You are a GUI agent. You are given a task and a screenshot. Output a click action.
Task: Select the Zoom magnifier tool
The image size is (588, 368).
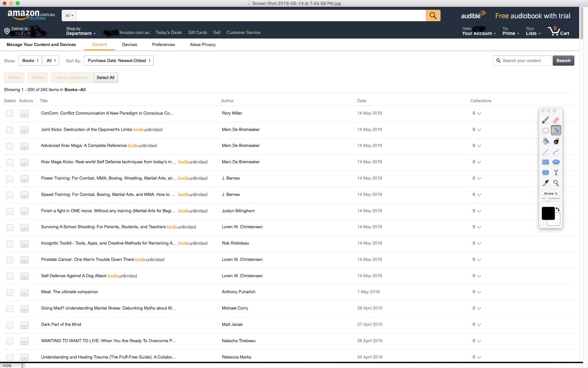556,183
